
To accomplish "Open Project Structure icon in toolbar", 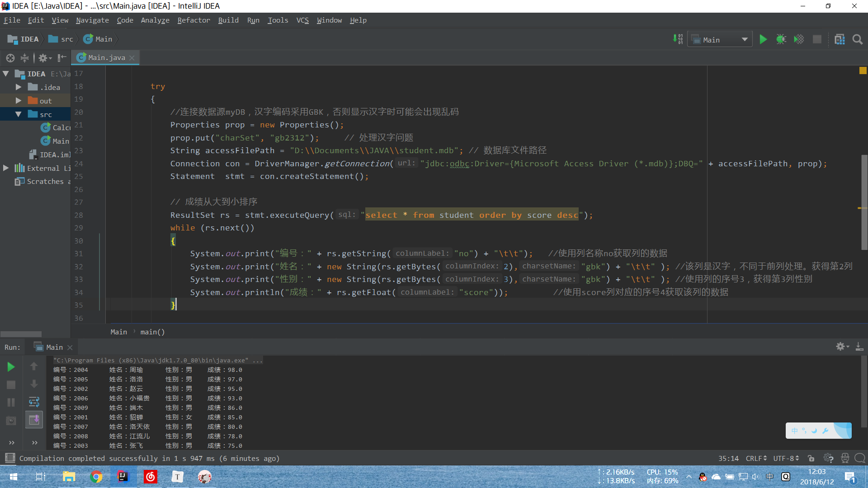I will 840,39.
